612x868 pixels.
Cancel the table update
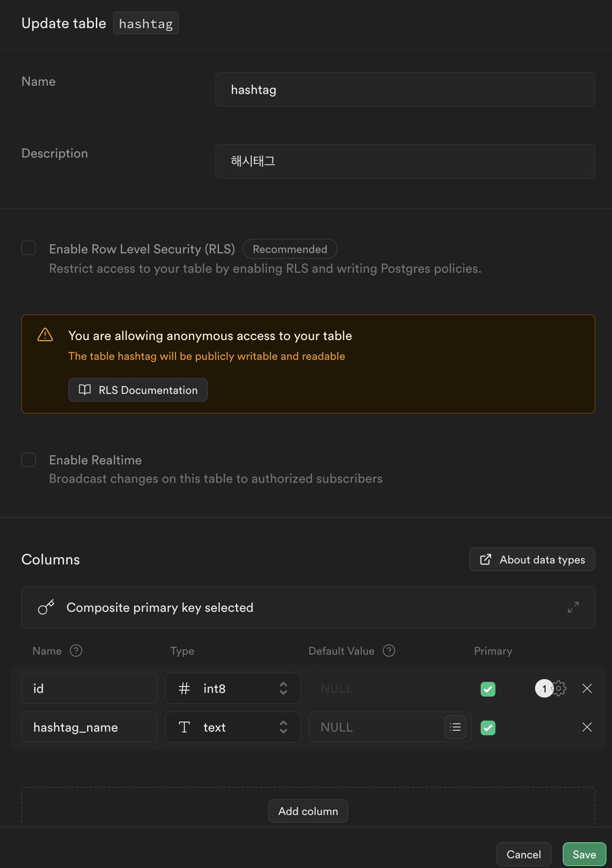[x=524, y=854]
